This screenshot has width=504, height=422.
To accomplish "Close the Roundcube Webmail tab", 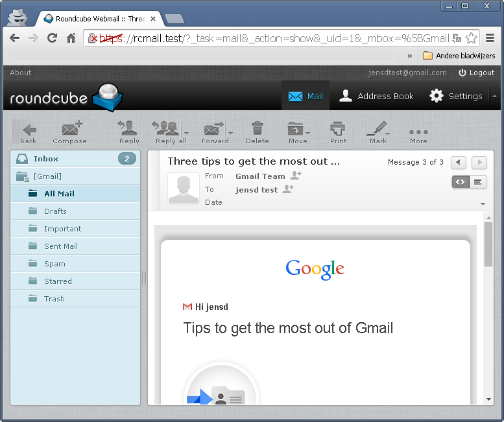I will click(x=153, y=19).
